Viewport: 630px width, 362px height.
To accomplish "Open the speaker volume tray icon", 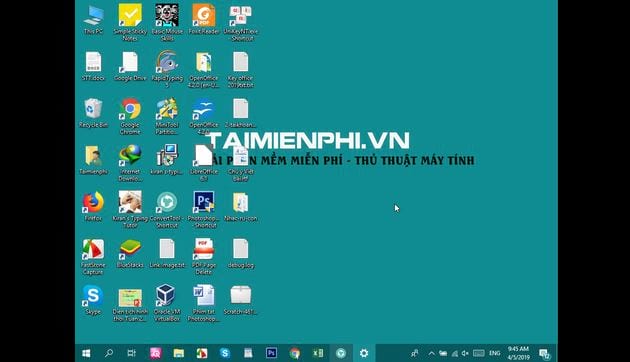I will click(x=465, y=354).
